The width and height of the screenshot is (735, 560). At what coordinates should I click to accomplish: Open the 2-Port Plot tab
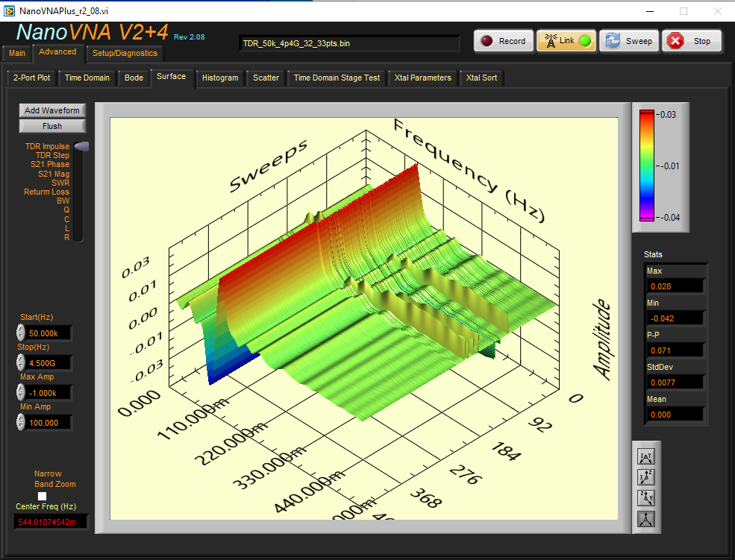click(x=31, y=78)
